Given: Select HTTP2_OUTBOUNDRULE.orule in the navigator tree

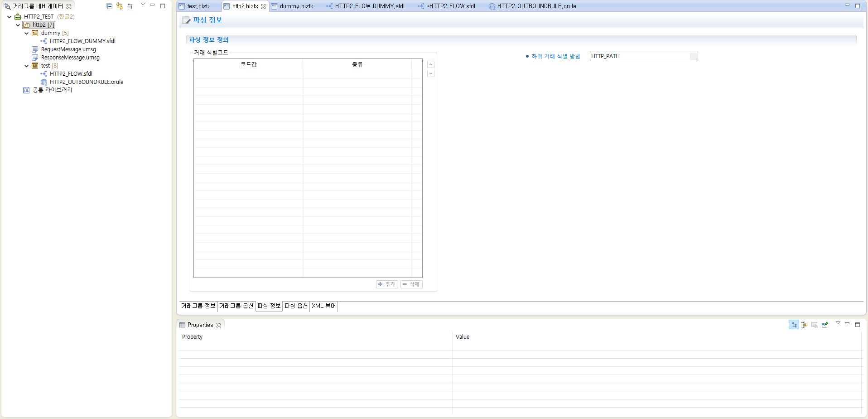Looking at the screenshot, I should click(x=86, y=82).
